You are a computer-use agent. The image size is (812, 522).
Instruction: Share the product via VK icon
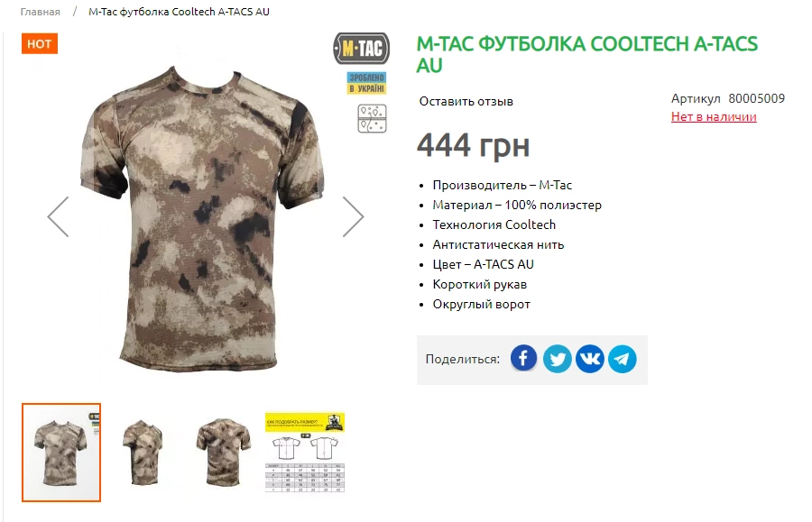click(589, 359)
